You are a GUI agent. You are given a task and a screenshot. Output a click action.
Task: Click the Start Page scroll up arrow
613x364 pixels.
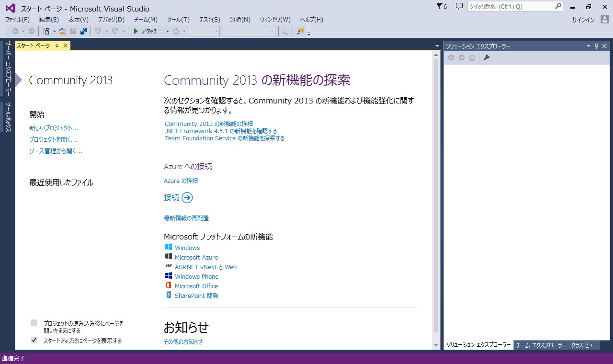[x=436, y=55]
